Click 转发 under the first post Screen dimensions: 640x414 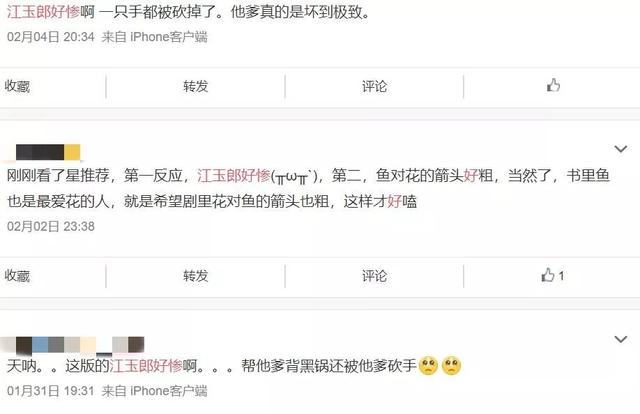coord(196,86)
